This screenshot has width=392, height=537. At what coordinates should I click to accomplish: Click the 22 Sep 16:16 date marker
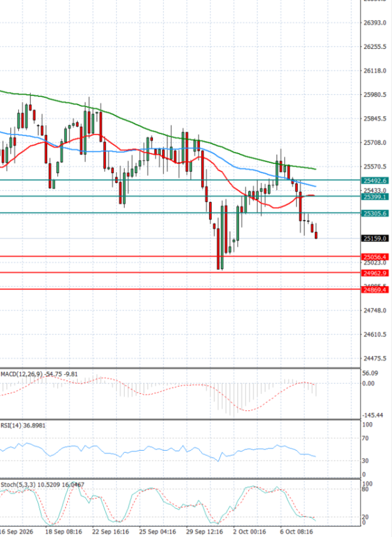pos(110,532)
